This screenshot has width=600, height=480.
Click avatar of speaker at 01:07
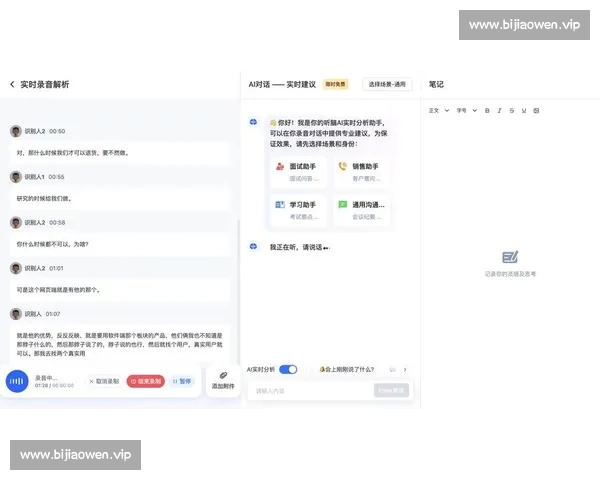(16, 314)
